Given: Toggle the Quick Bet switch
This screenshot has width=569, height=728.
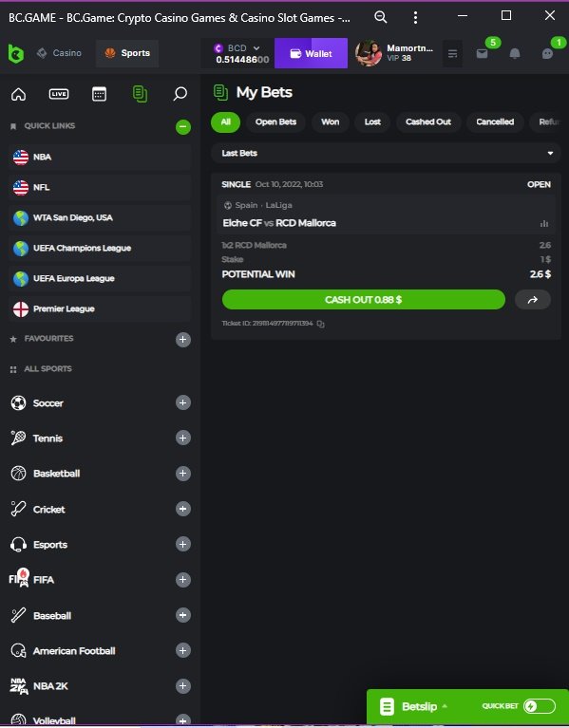Looking at the screenshot, I should 540,706.
